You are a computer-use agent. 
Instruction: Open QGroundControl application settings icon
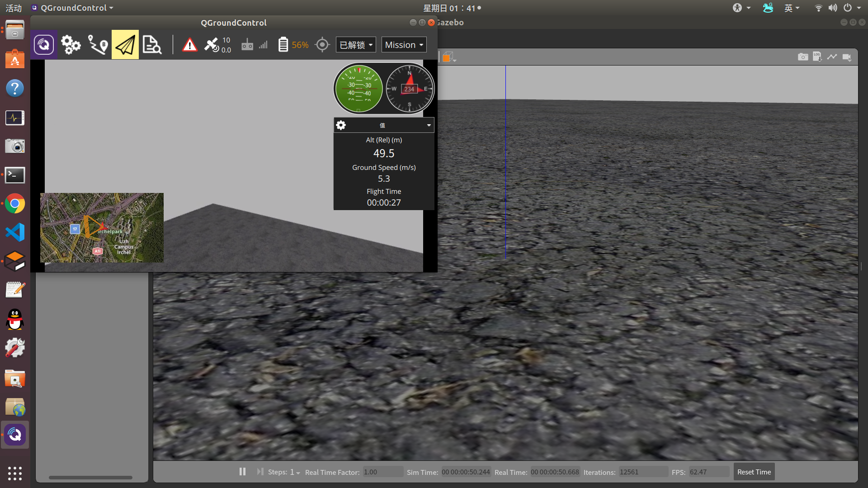tap(44, 45)
